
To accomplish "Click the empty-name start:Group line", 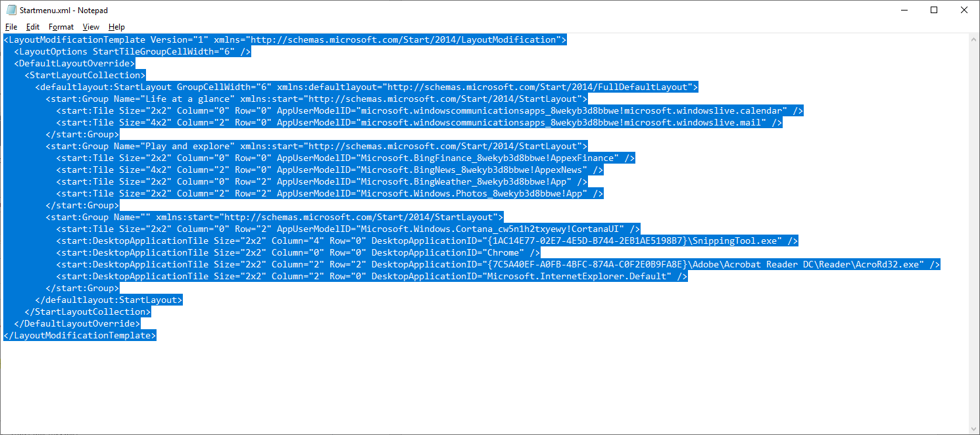I will pyautogui.click(x=274, y=217).
